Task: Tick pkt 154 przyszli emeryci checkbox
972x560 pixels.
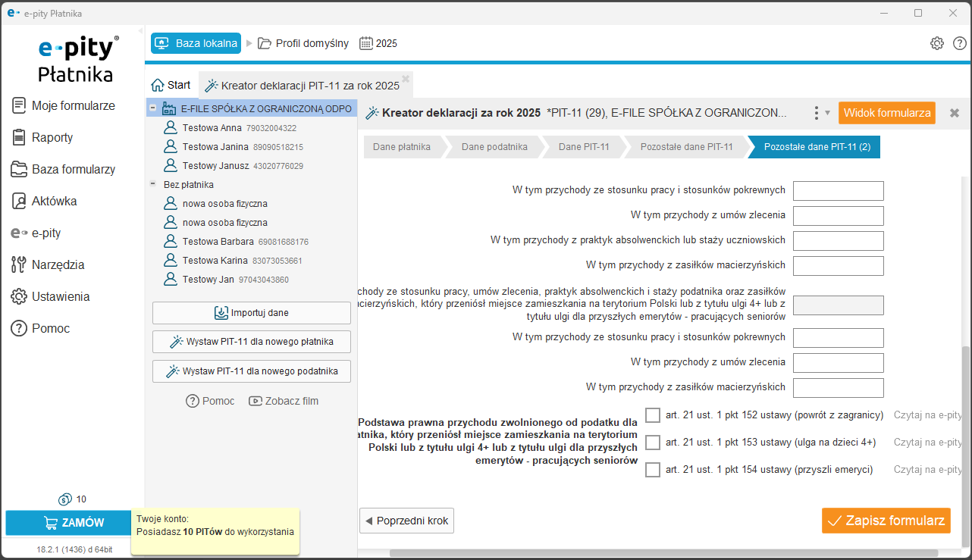Action: pyautogui.click(x=653, y=470)
